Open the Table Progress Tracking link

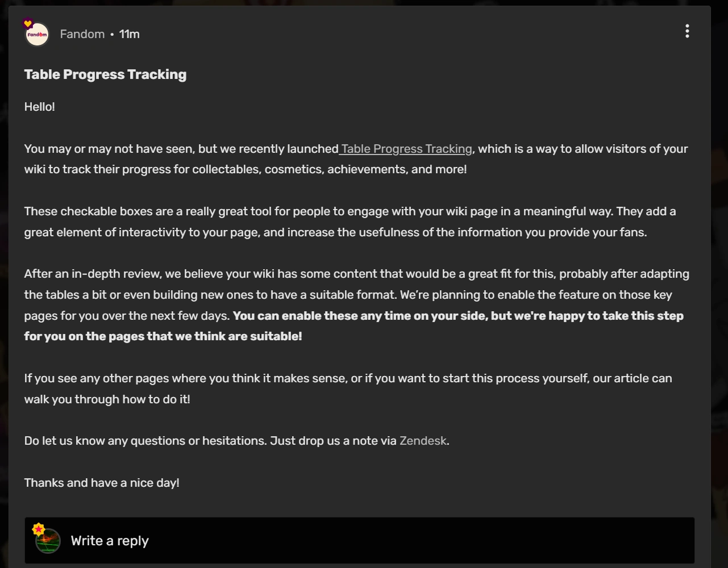click(x=406, y=149)
